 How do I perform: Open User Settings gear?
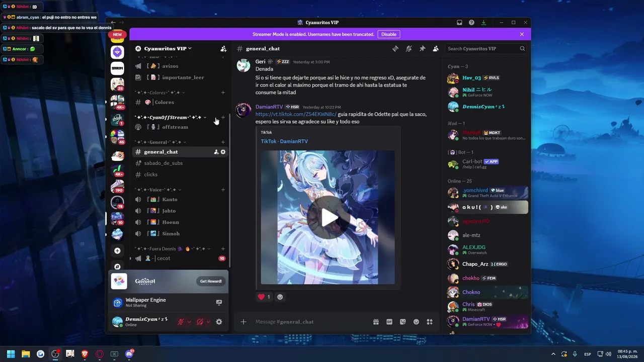click(219, 322)
